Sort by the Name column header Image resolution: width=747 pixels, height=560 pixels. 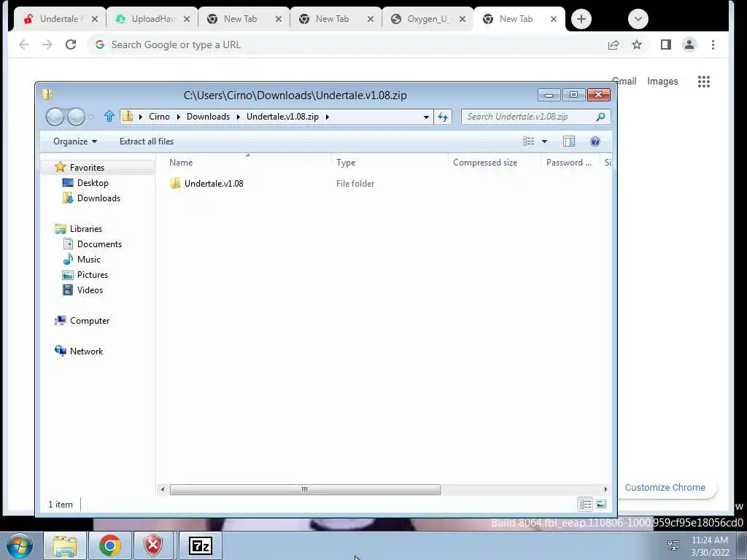coord(248,163)
